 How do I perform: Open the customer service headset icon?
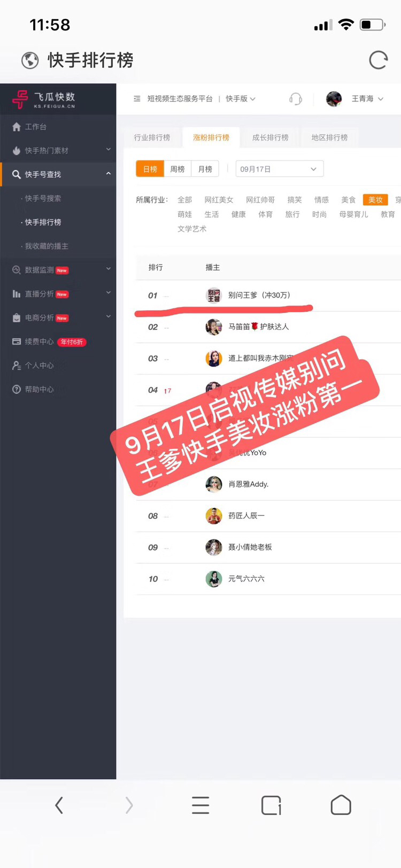pyautogui.click(x=295, y=98)
